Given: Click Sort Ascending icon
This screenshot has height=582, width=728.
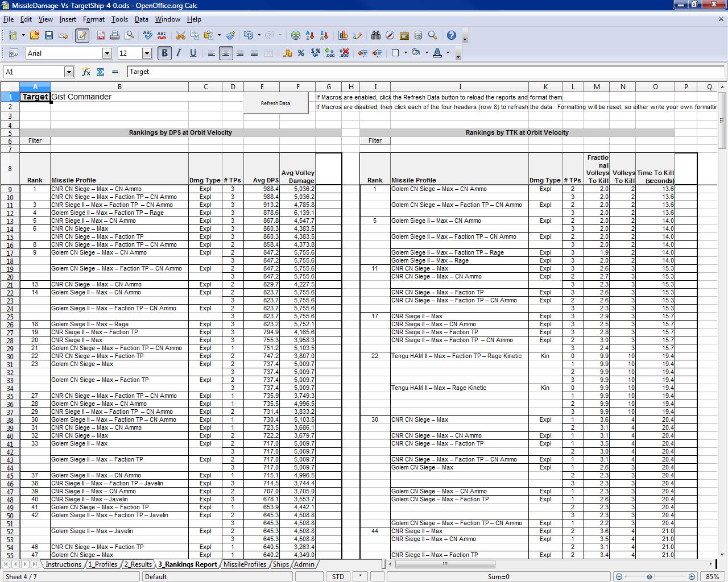Looking at the screenshot, I should click(x=310, y=35).
